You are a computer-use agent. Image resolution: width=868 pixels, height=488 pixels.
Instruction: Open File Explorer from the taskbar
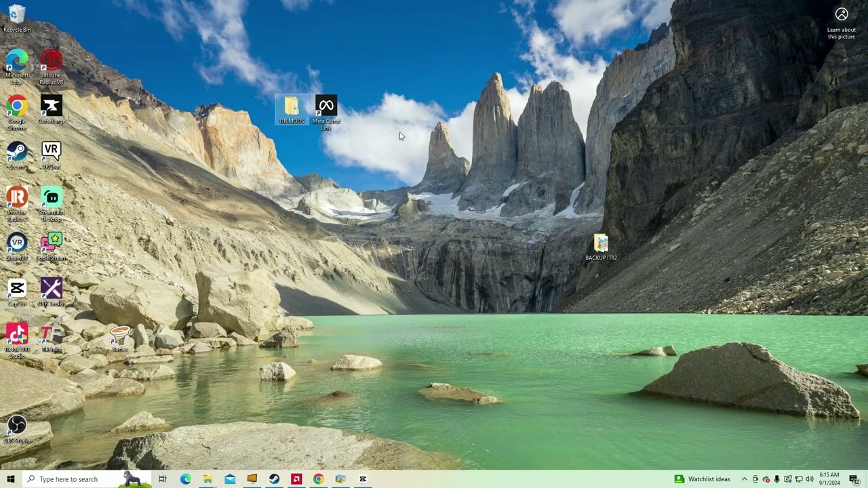coord(208,479)
